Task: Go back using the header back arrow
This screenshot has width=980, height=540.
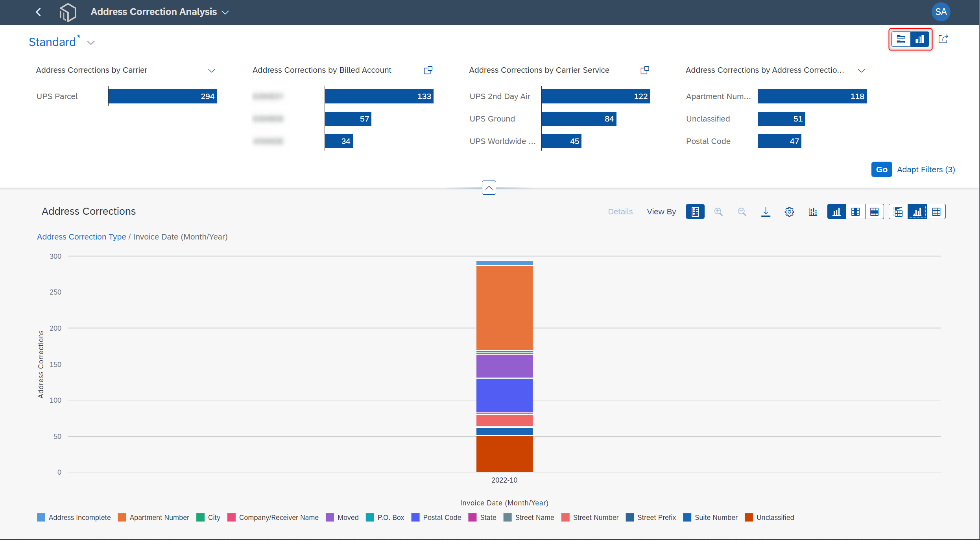Action: coord(38,12)
